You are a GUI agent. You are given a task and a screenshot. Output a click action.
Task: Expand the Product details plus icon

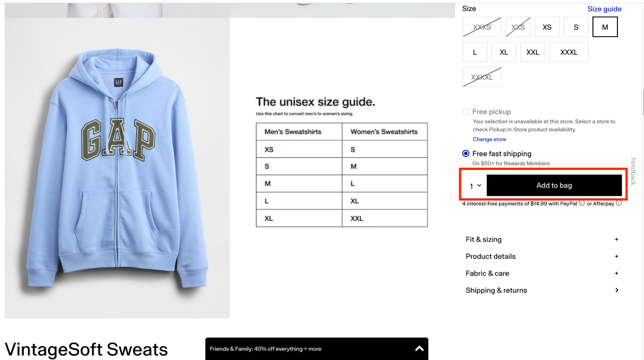(616, 256)
